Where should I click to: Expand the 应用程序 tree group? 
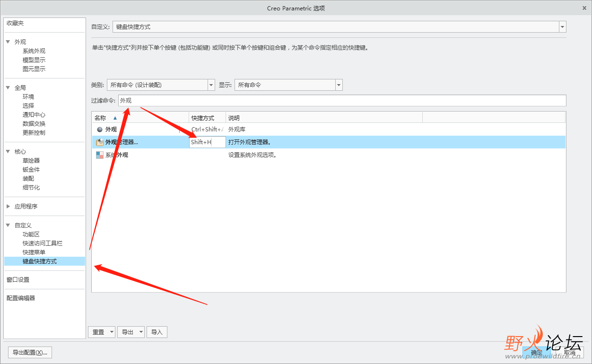[8, 206]
